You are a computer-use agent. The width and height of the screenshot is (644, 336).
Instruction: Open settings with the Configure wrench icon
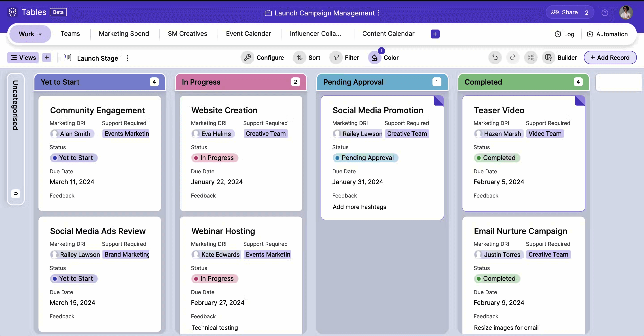(248, 57)
